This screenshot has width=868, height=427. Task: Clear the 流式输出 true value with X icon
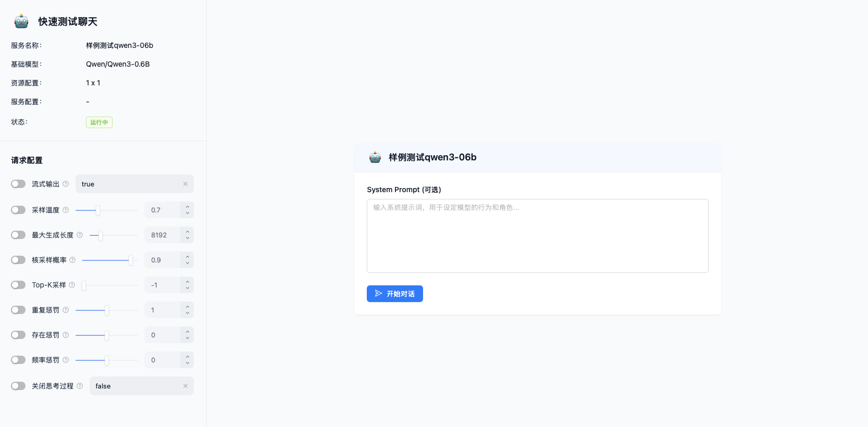click(185, 184)
